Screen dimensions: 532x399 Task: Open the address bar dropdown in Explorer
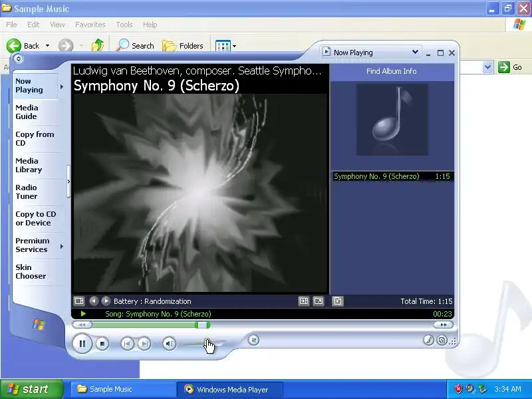[x=488, y=67]
